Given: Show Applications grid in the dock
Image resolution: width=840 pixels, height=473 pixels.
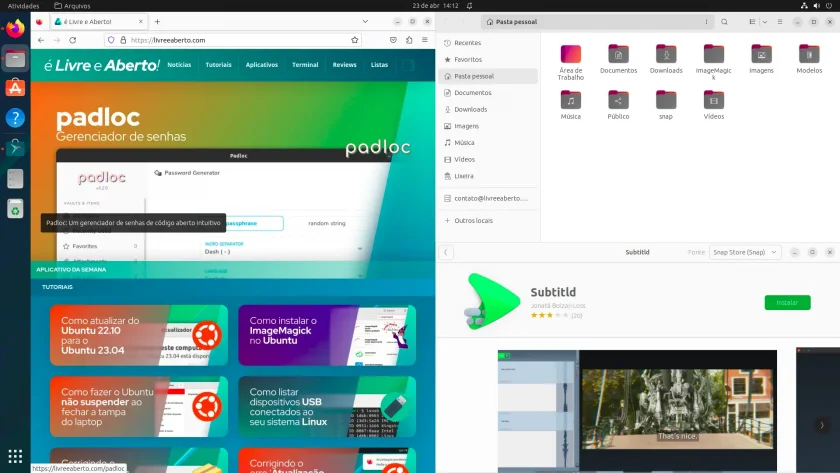Looking at the screenshot, I should click(15, 456).
